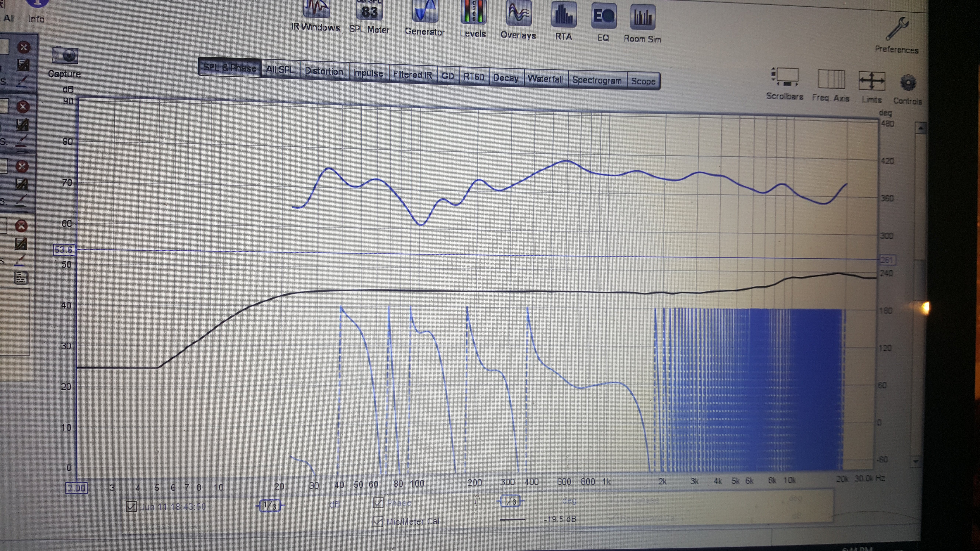
Task: Open the Distortion tab
Action: pyautogui.click(x=324, y=71)
